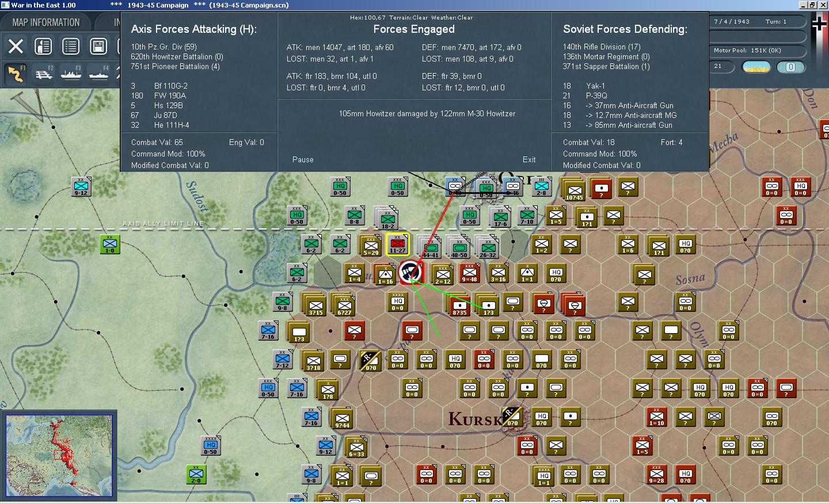Image resolution: width=829 pixels, height=504 pixels.
Task: Toggle F3 naval transport mode button
Action: (x=71, y=74)
